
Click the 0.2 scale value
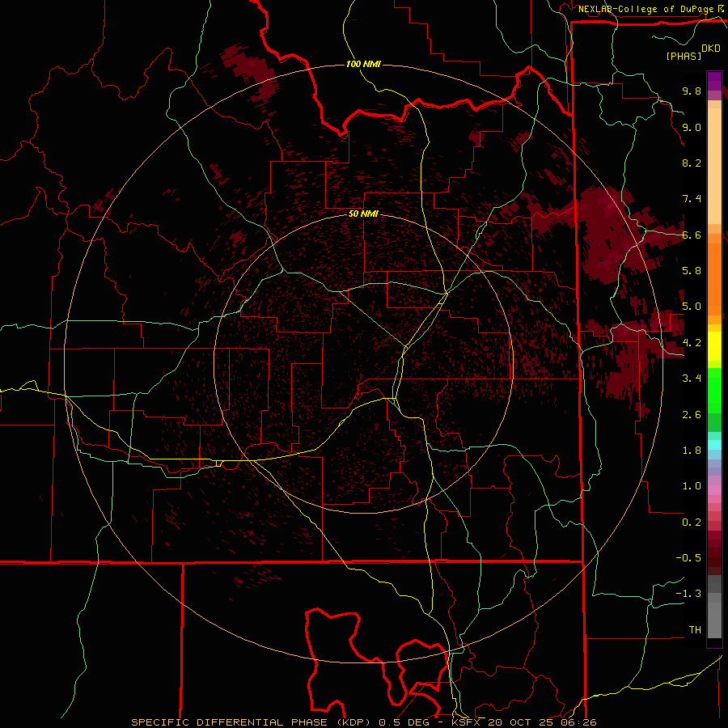pos(692,523)
